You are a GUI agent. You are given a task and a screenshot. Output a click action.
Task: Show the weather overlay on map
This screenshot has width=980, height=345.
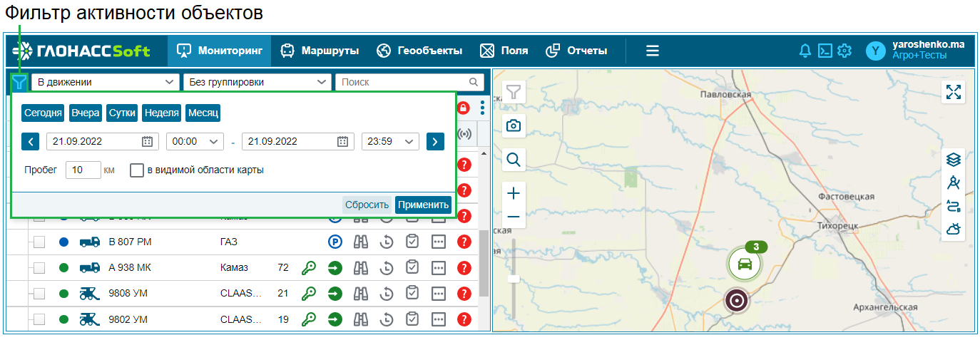coord(954,229)
